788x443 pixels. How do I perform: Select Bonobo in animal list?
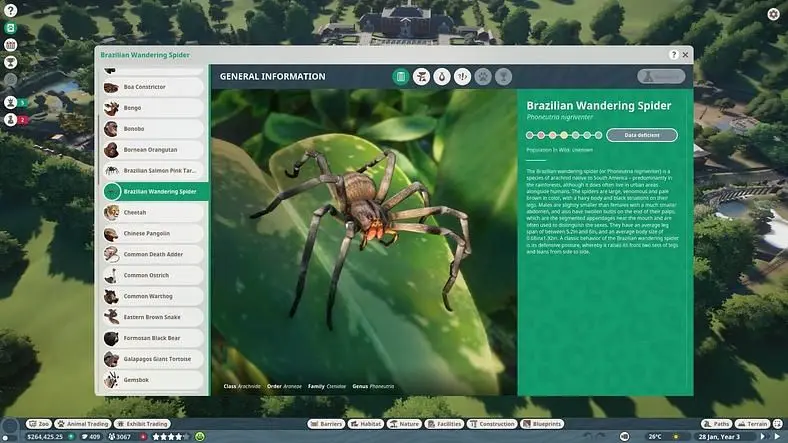tap(153, 129)
